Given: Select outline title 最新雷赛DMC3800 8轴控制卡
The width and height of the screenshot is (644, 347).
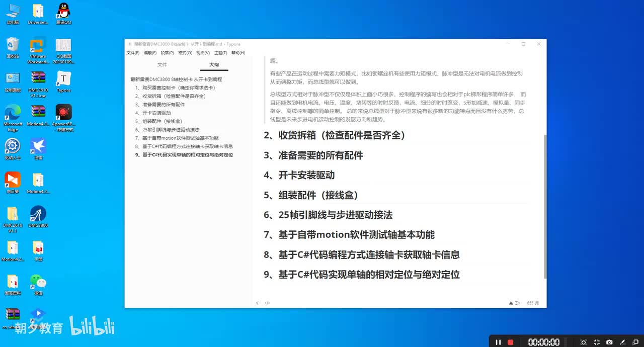Looking at the screenshot, I should click(176, 79).
